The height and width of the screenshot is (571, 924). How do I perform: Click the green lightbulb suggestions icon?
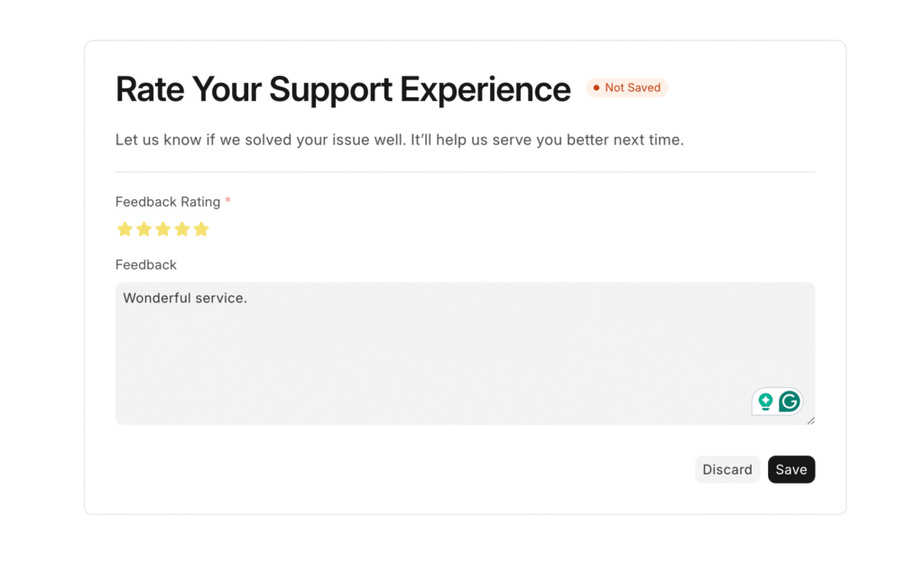tap(765, 402)
